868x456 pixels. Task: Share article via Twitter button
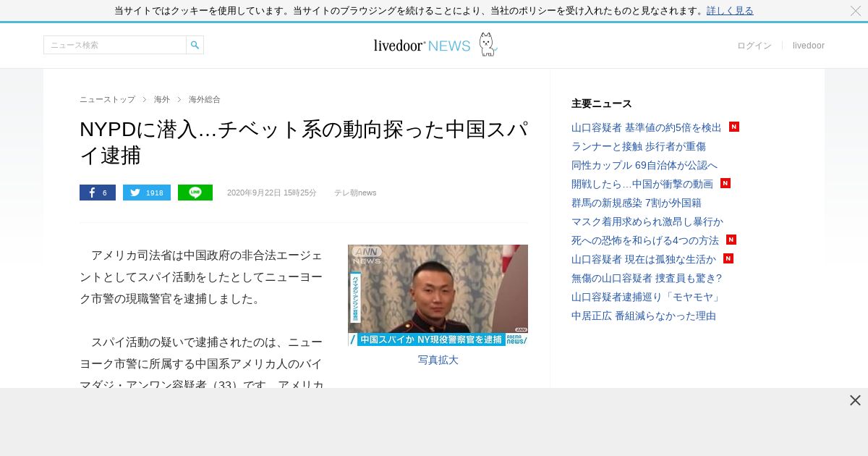147,193
